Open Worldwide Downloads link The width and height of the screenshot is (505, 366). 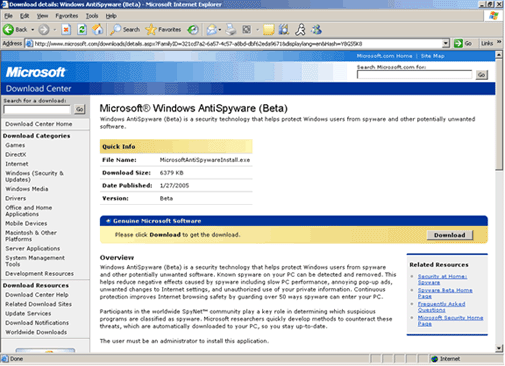coord(36,332)
